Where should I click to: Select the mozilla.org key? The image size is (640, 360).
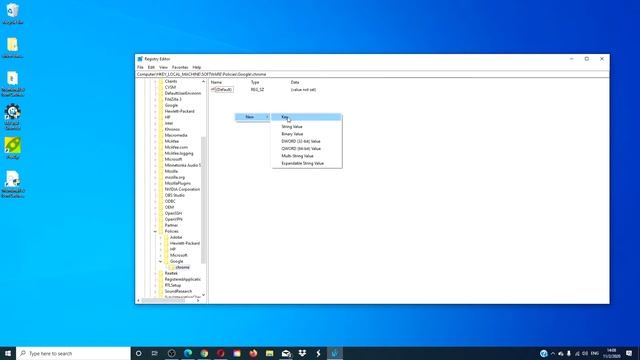tap(175, 178)
